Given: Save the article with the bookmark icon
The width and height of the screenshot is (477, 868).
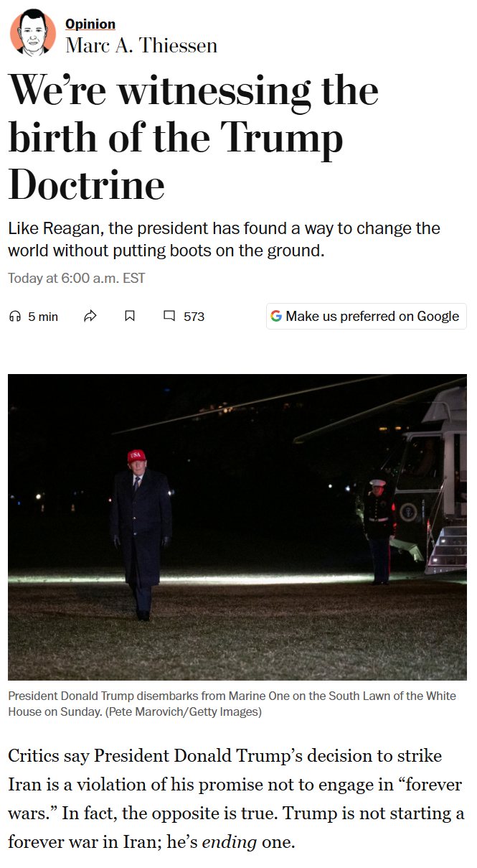Looking at the screenshot, I should [x=130, y=317].
